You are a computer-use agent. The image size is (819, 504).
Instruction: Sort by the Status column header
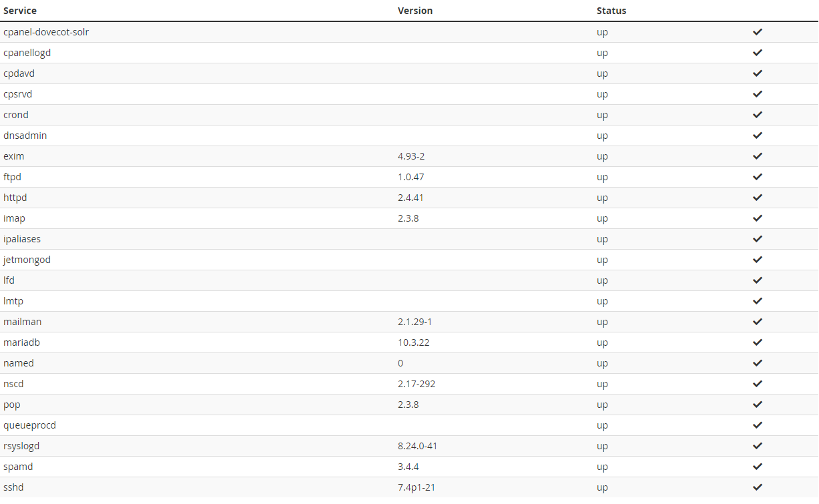click(611, 11)
